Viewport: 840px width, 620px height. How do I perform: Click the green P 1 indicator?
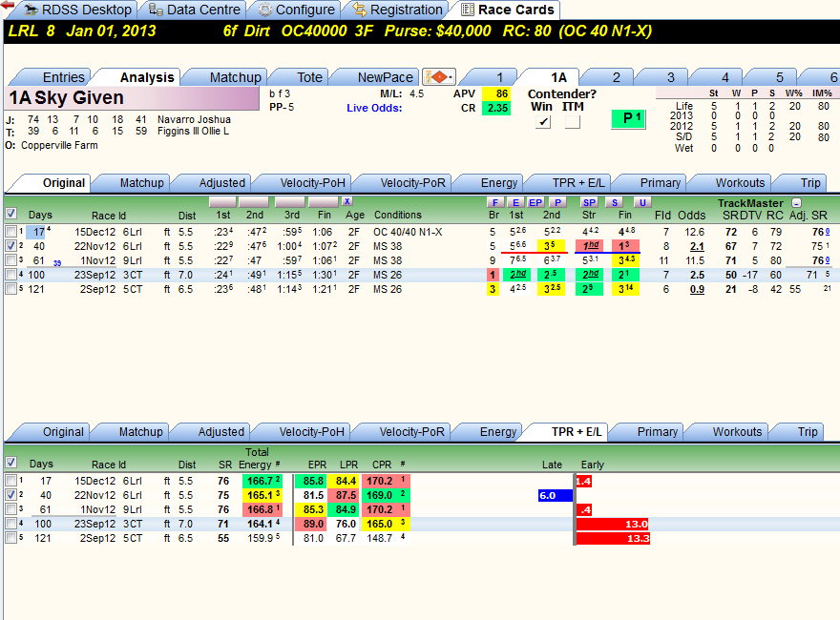point(628,118)
